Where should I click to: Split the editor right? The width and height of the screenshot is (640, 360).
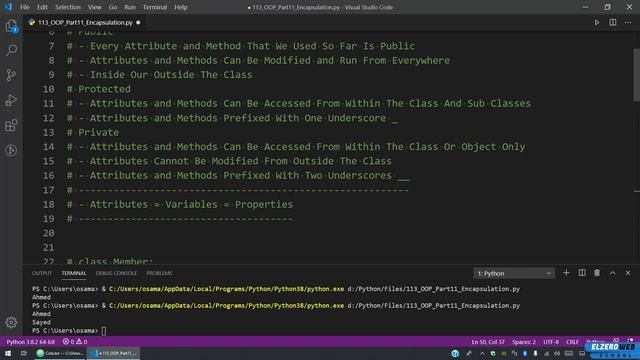coord(613,22)
